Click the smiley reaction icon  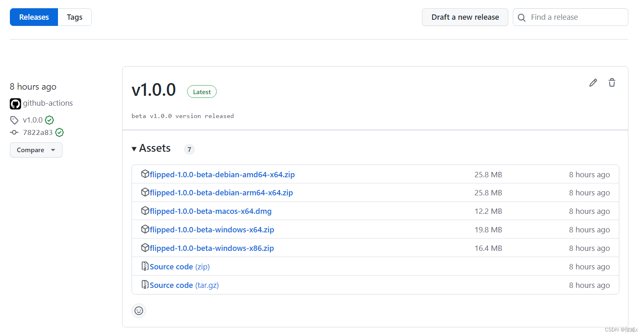[139, 311]
